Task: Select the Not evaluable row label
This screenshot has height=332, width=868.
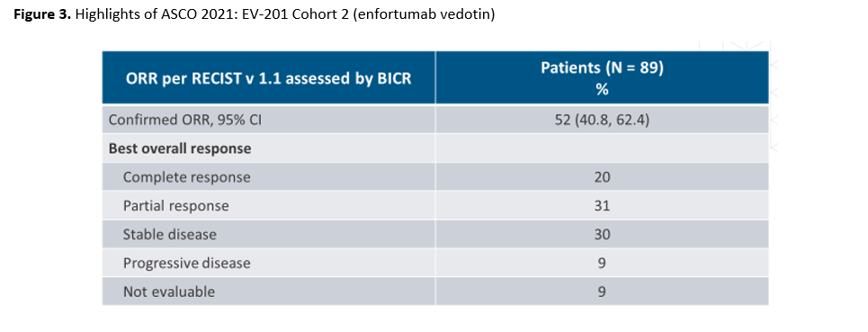Action: click(x=169, y=292)
